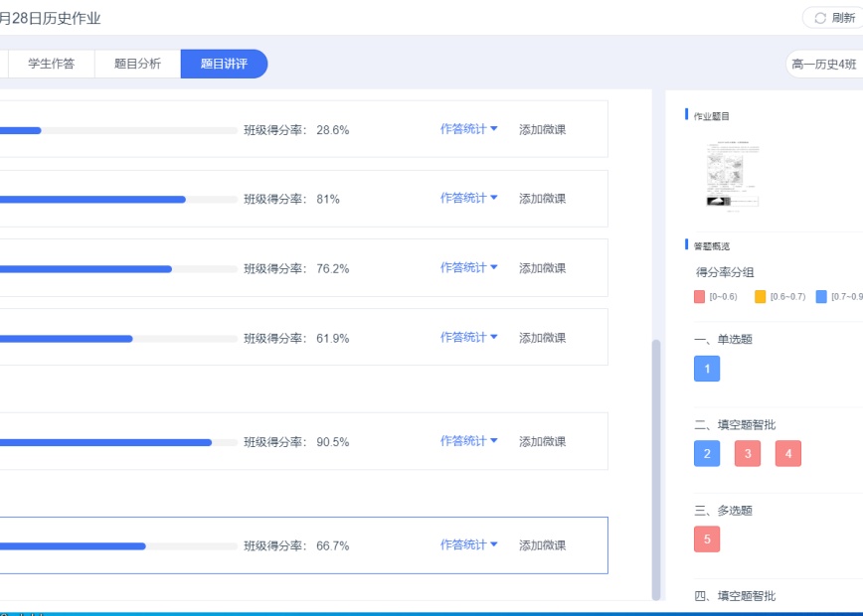Add a micro-lesson to the 66.7% question
The image size is (863, 616).
coord(542,545)
